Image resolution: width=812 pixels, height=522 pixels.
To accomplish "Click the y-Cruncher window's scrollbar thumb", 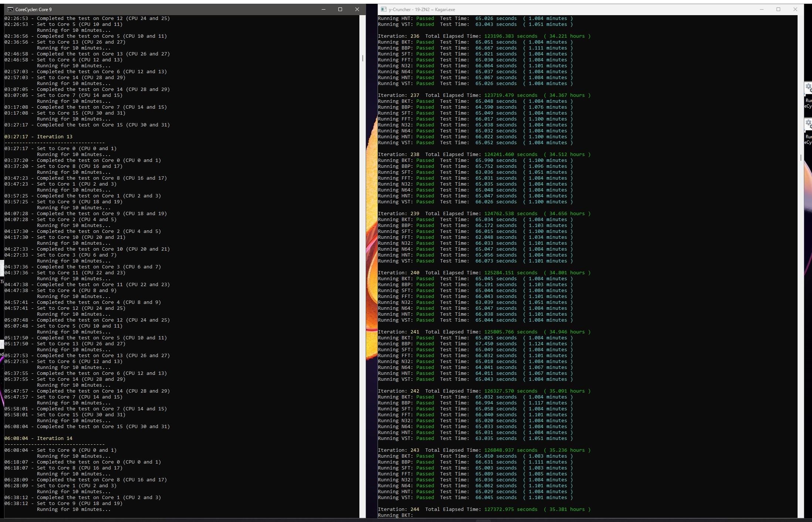I will pyautogui.click(x=801, y=157).
